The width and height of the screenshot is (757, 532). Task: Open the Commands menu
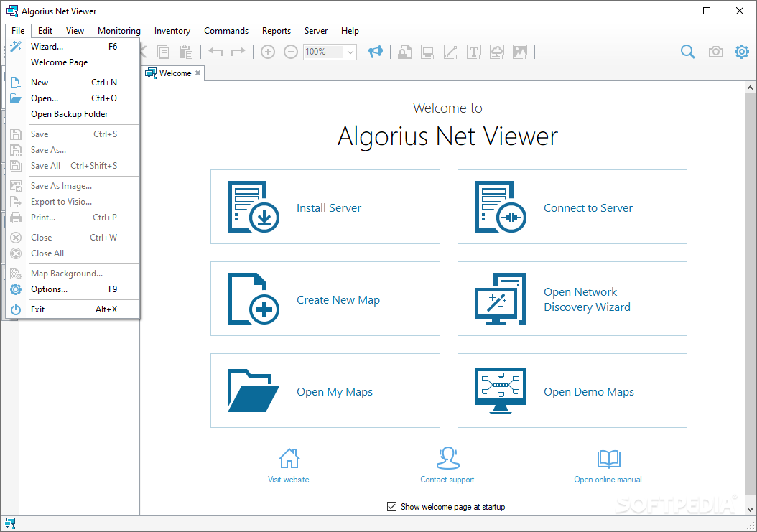coord(226,30)
